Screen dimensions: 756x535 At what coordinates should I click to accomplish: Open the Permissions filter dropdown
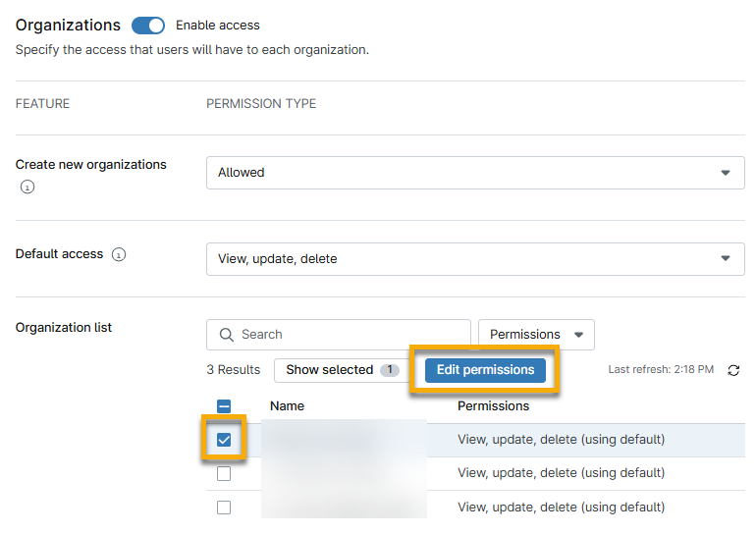tap(536, 335)
